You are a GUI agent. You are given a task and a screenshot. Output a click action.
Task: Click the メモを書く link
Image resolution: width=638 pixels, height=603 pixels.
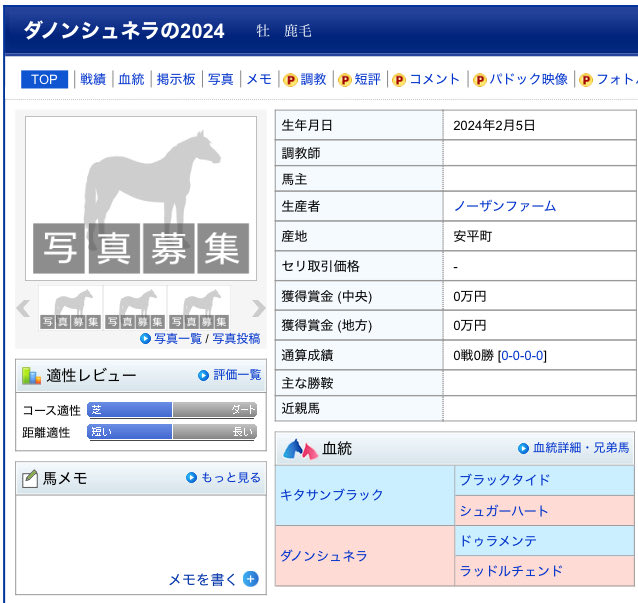(x=202, y=579)
